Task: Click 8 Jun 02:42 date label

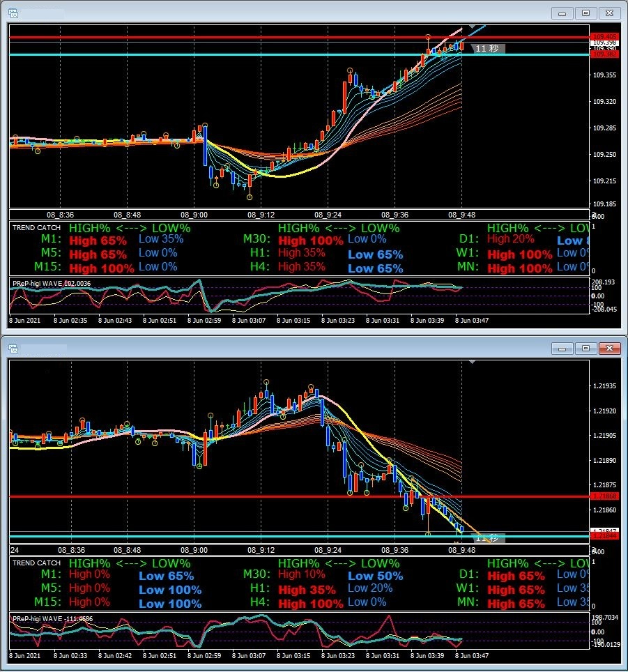Action: tap(115, 655)
